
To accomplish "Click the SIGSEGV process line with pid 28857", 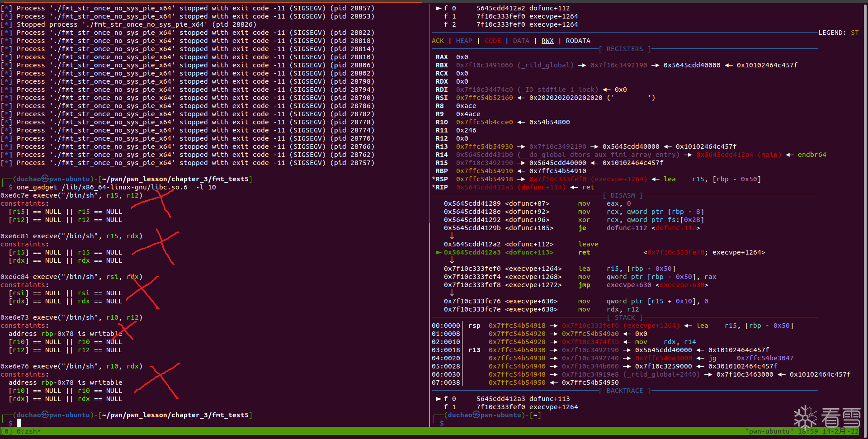I will coord(187,8).
